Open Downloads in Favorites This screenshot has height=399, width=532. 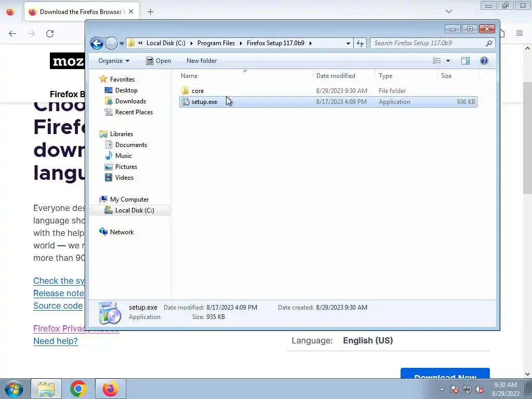coord(125,101)
